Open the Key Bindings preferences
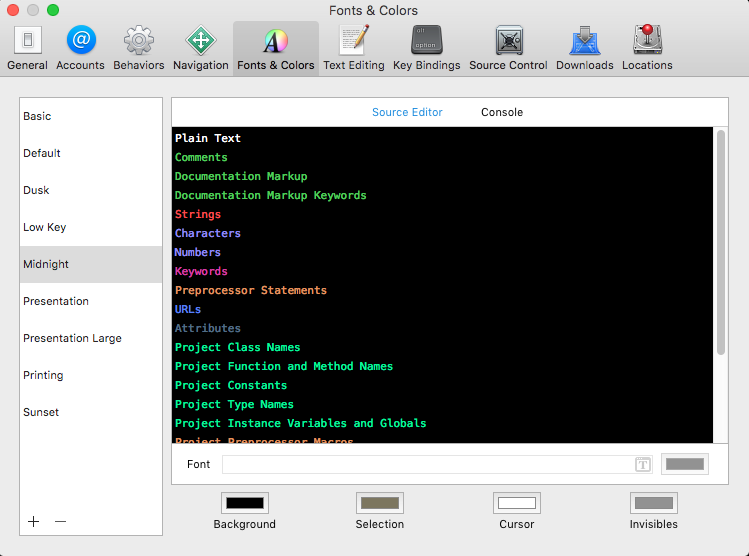Image resolution: width=749 pixels, height=556 pixels. [427, 48]
